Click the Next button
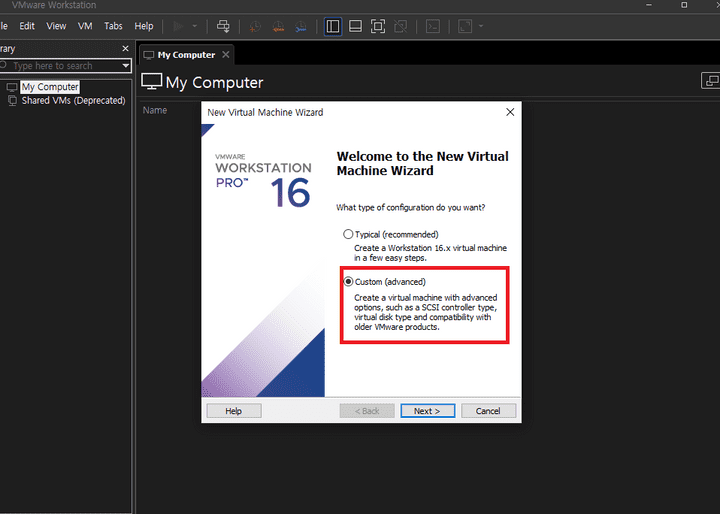The height and width of the screenshot is (514, 720). click(428, 411)
